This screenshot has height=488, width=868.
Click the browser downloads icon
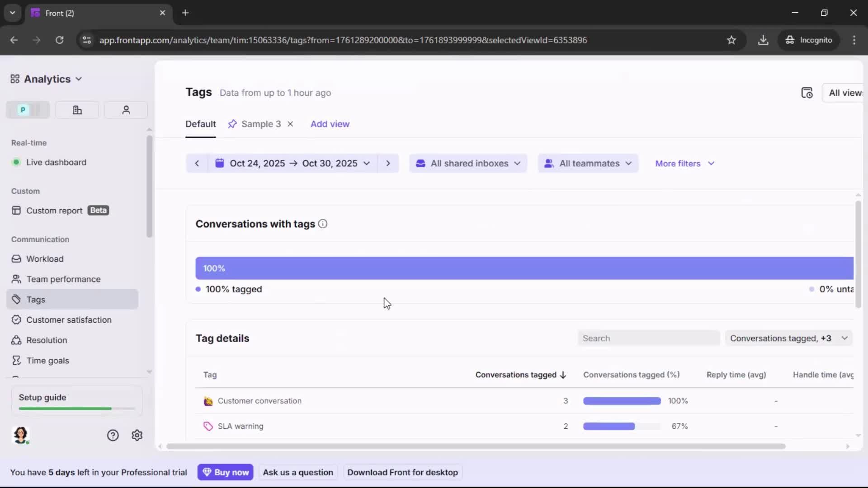click(x=764, y=40)
